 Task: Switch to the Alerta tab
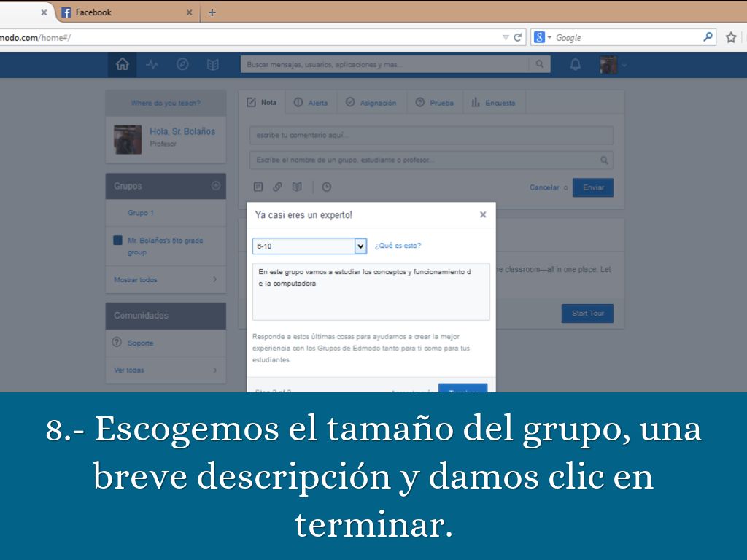pos(311,103)
